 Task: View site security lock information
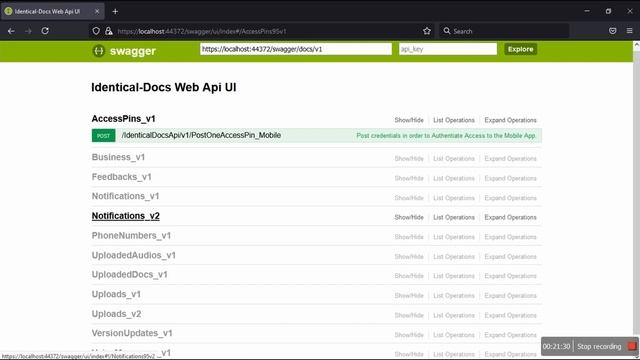109,31
